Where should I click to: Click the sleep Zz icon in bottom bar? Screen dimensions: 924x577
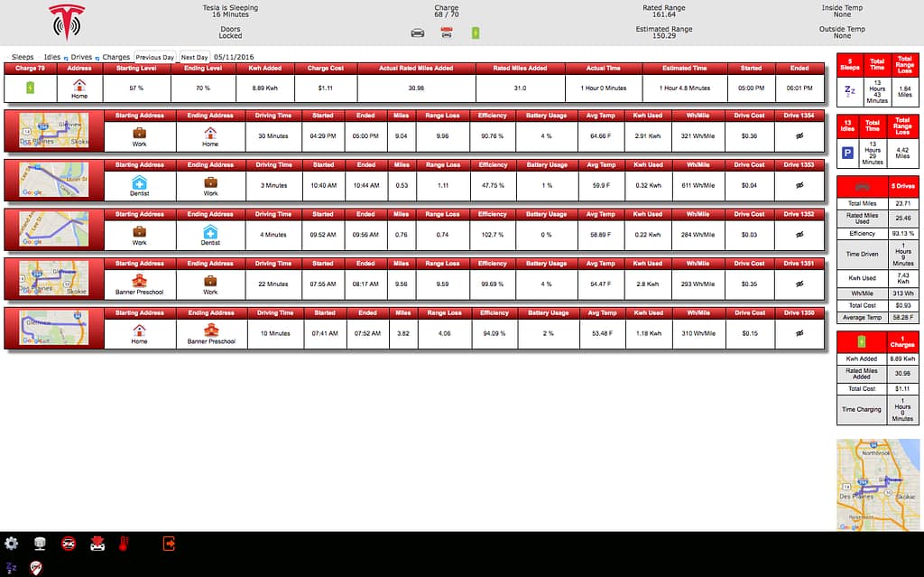coord(12,567)
